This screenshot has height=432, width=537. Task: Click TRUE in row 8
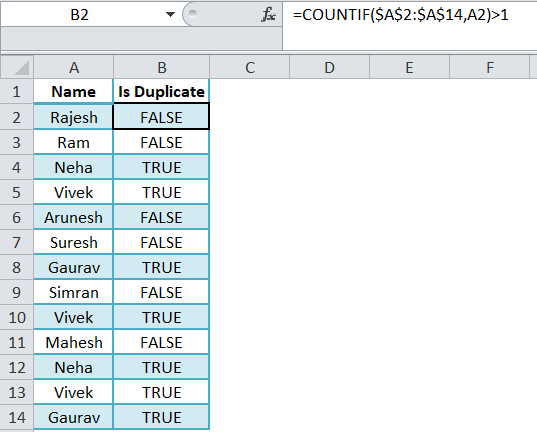click(x=161, y=267)
